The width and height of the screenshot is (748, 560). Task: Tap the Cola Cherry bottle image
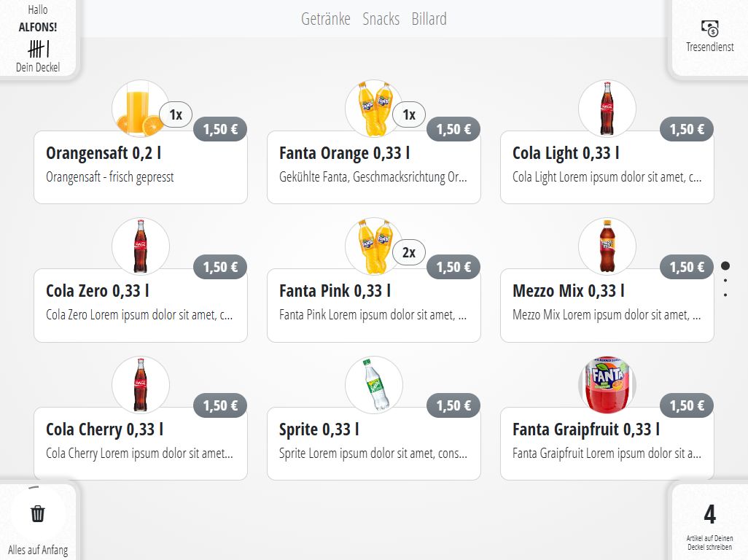click(x=140, y=384)
